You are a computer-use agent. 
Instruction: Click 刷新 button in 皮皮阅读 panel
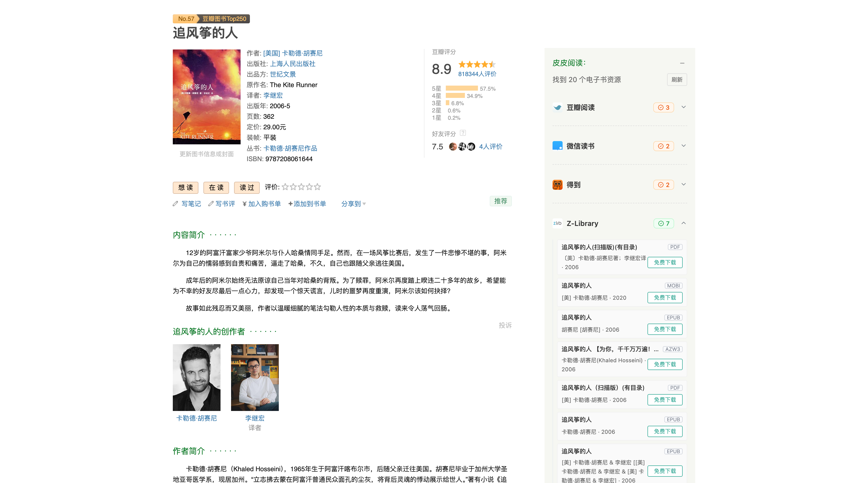[x=677, y=80]
